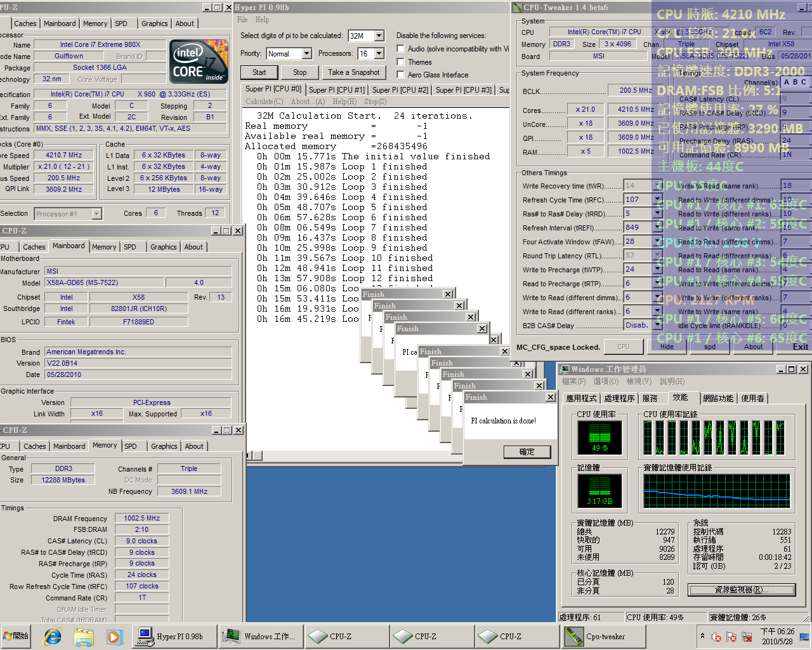Expand the Refresh Interval (tREFI) dropdown
The width and height of the screenshot is (812, 650).
[657, 227]
